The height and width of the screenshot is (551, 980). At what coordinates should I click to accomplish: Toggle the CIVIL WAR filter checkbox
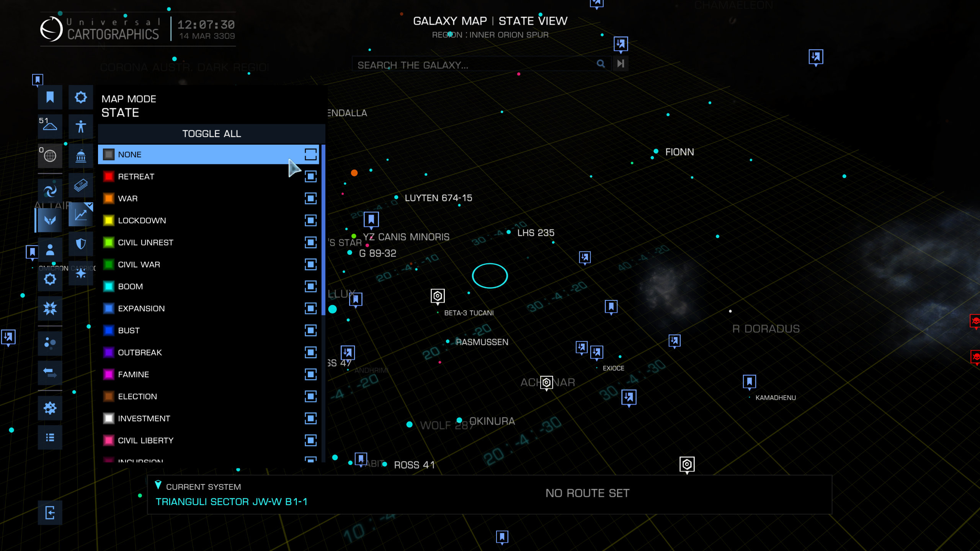pos(310,264)
